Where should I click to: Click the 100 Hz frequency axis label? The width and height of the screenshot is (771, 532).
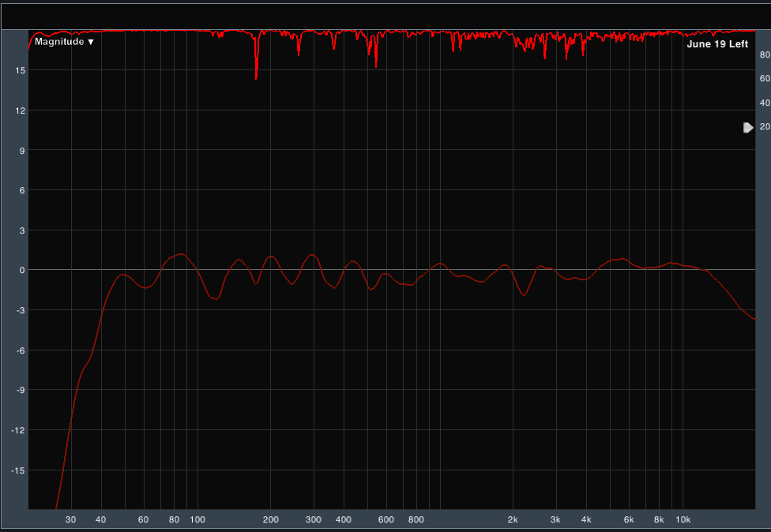197,519
